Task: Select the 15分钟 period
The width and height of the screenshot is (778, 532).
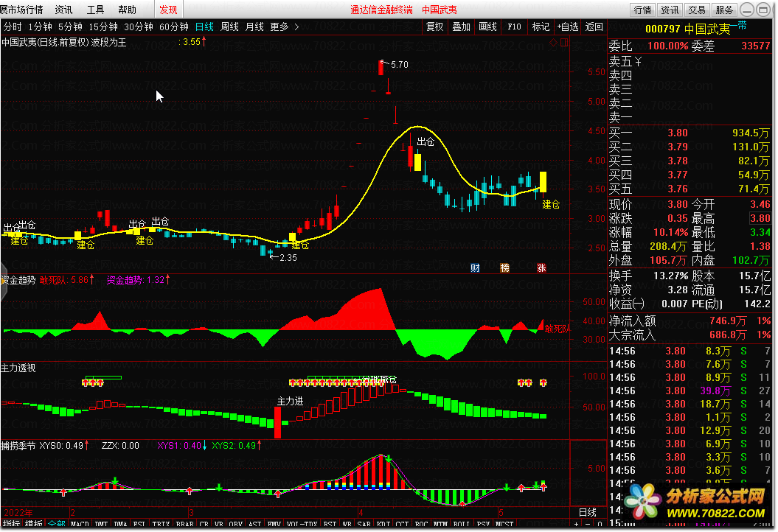Action: 103,27
